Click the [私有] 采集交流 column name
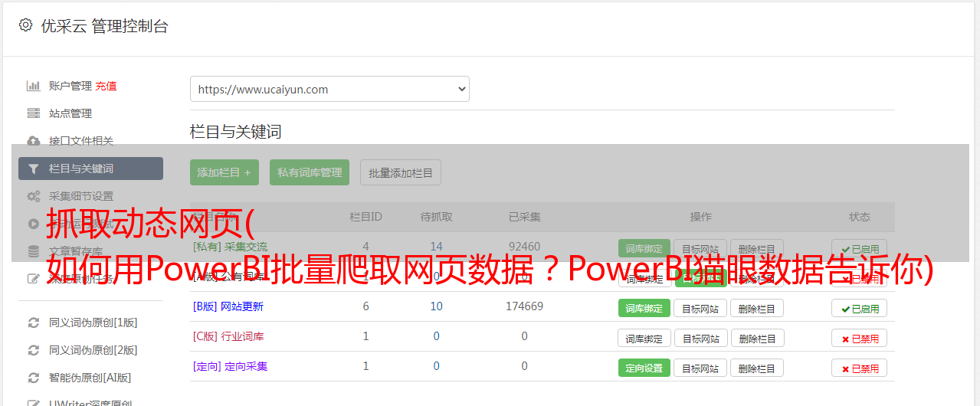980x406 pixels. (231, 247)
